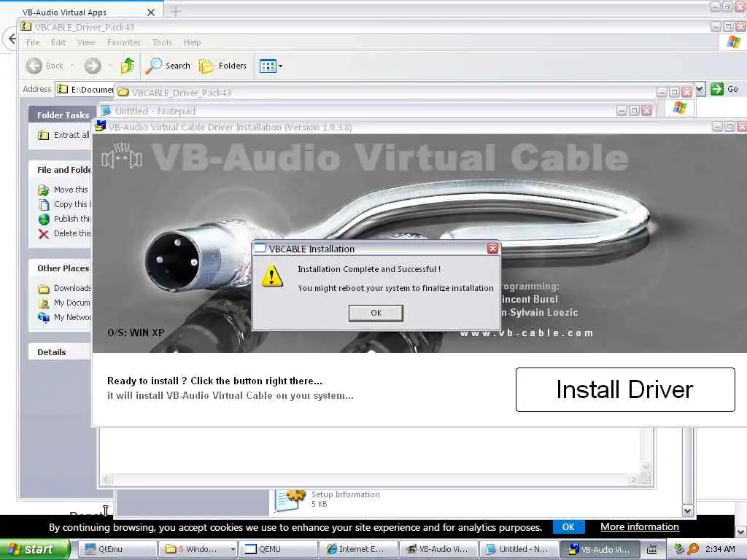747x560 pixels.
Task: Click the green Go arrow button
Action: (x=716, y=89)
